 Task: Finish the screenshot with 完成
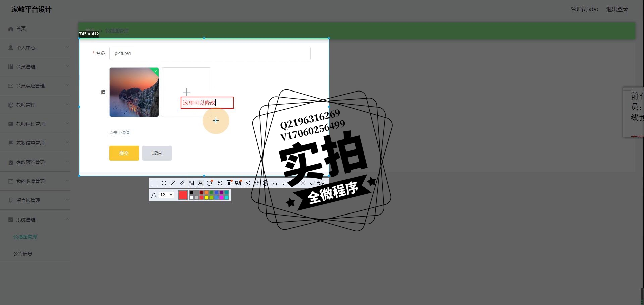317,183
